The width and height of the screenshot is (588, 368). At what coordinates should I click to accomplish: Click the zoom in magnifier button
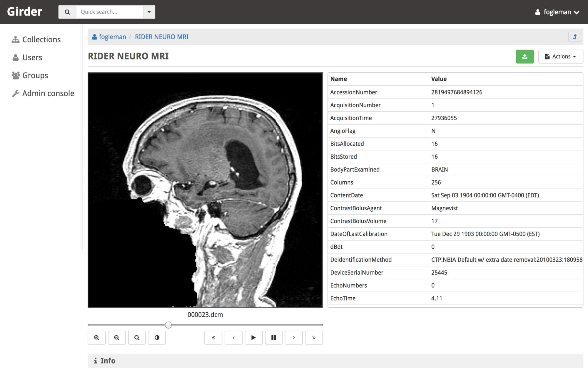[x=96, y=337]
